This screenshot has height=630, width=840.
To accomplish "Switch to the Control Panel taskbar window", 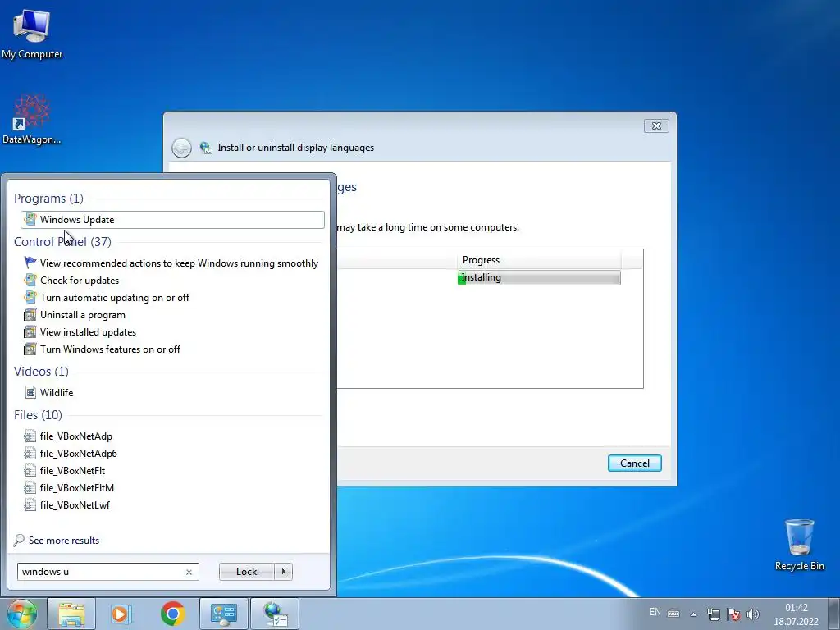I will [223, 614].
